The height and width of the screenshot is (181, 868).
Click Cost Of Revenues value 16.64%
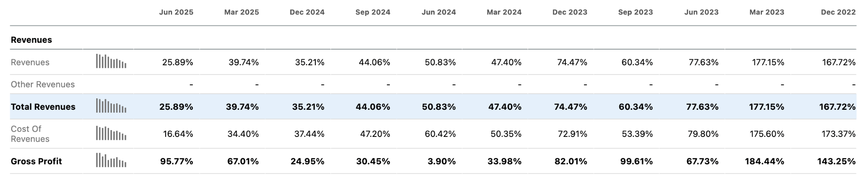178,134
